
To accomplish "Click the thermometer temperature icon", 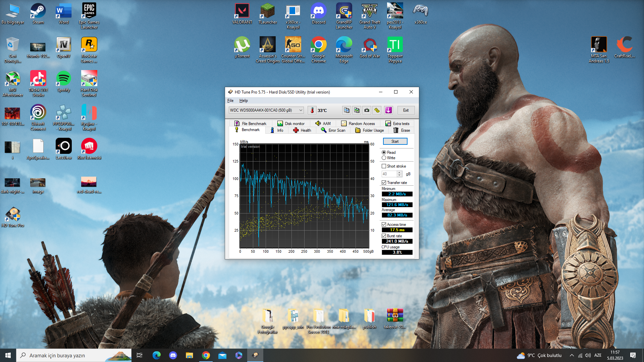I will point(312,110).
